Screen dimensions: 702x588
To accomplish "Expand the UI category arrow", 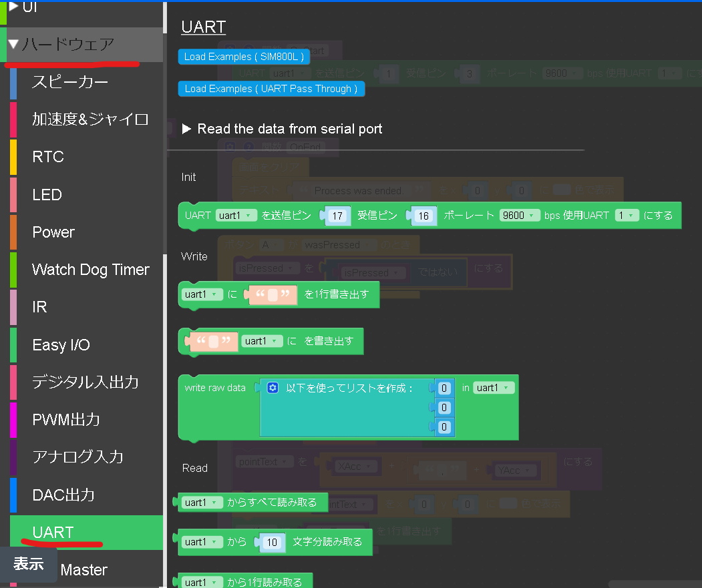I will coord(13,6).
